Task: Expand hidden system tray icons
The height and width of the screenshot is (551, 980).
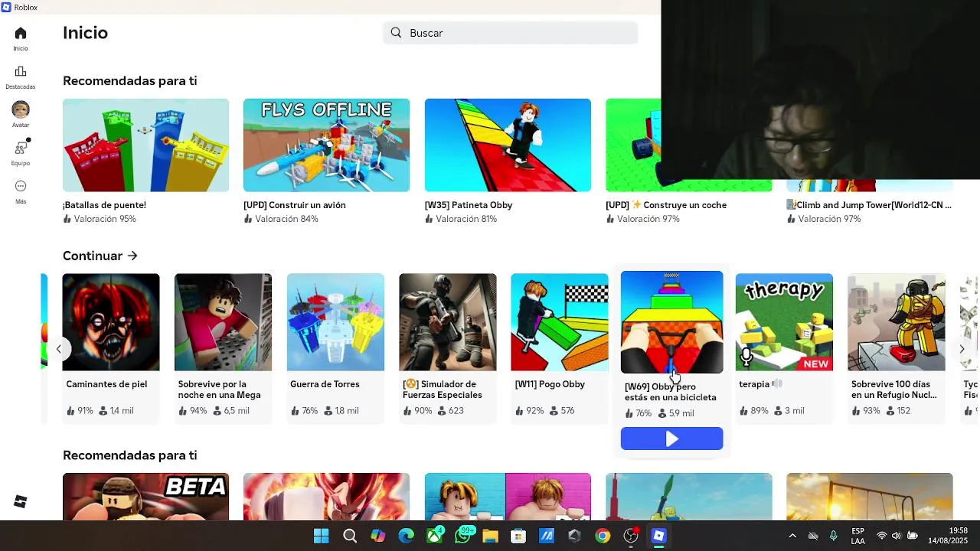Action: click(x=792, y=536)
